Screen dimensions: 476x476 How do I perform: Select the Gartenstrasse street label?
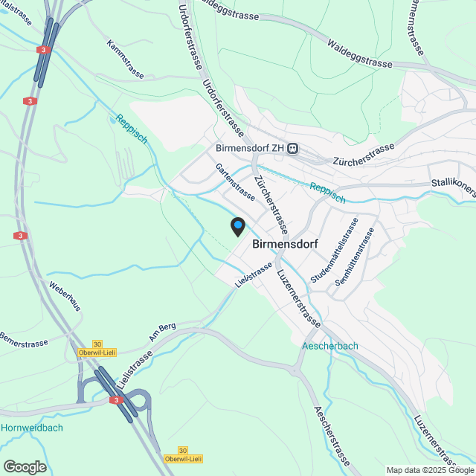[x=235, y=182]
